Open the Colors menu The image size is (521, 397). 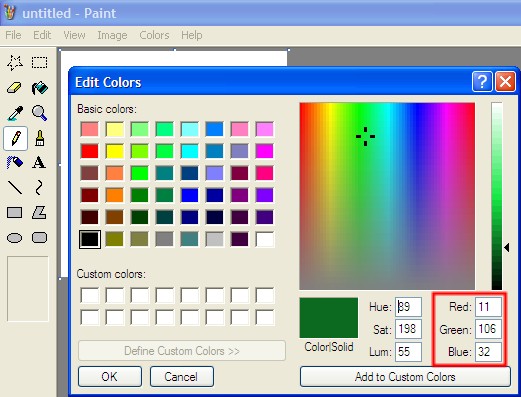[154, 35]
